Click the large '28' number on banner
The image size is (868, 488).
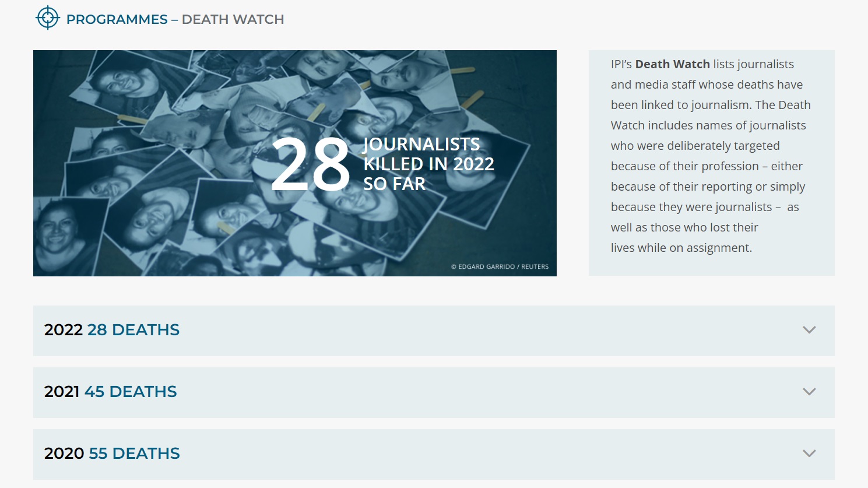pos(310,164)
